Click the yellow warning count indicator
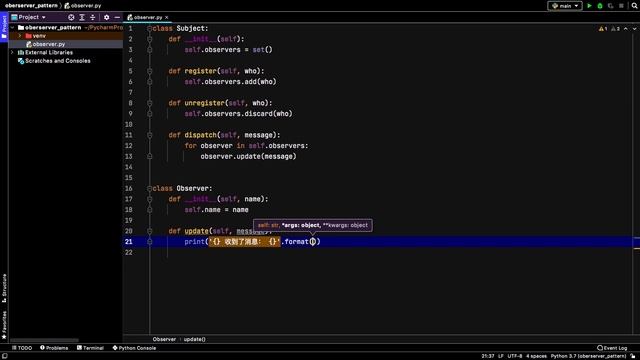This screenshot has width=640, height=360. click(603, 29)
